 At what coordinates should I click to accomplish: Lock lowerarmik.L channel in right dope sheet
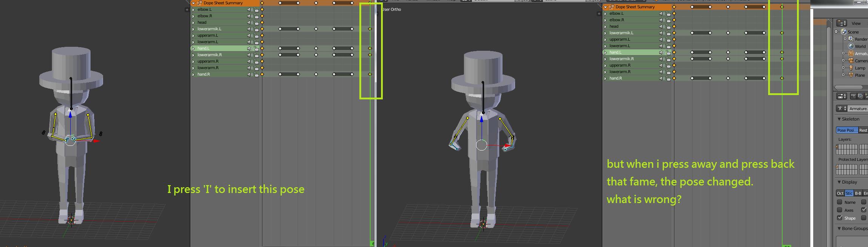(668, 33)
